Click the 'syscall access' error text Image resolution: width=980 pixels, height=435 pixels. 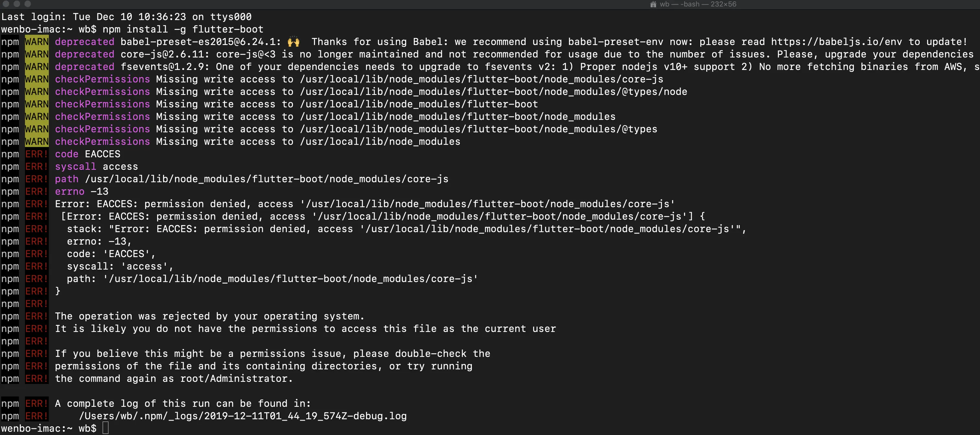(96, 166)
